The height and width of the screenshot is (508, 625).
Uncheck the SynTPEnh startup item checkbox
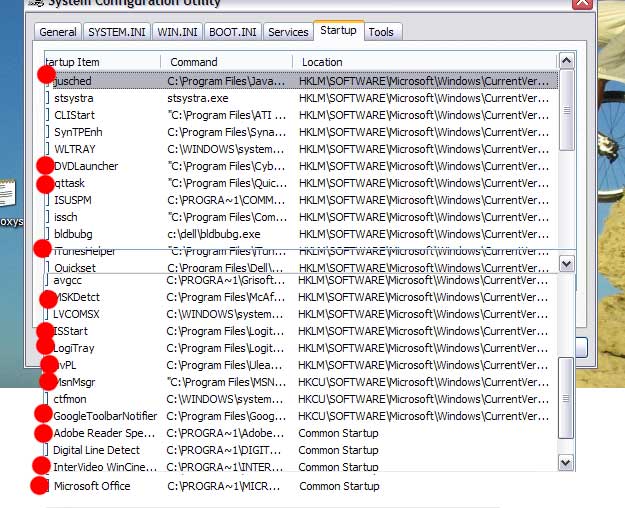pos(47,132)
